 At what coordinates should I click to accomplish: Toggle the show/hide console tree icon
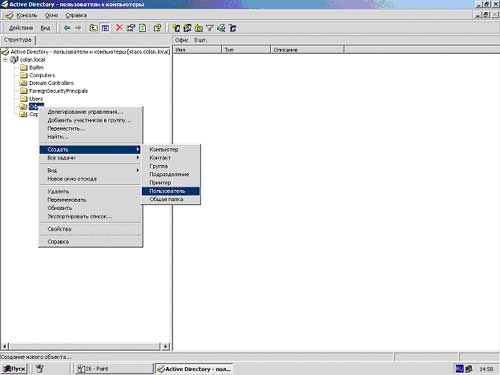point(105,28)
